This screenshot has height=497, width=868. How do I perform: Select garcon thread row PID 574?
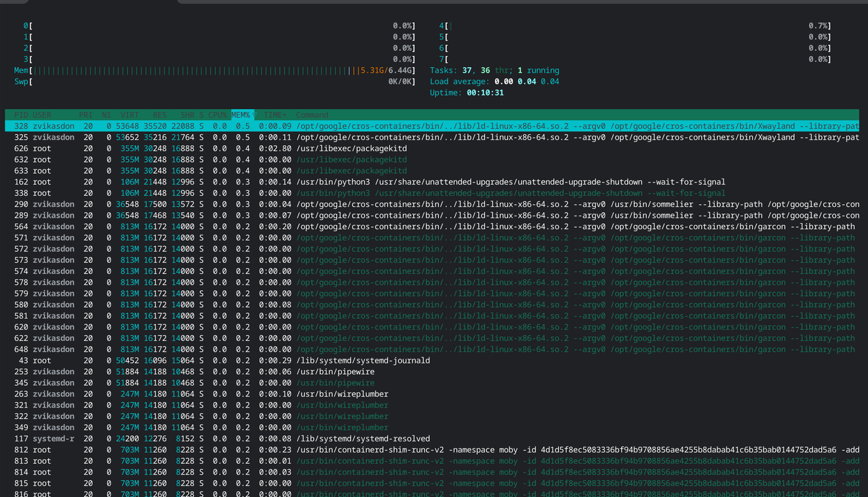click(432, 271)
